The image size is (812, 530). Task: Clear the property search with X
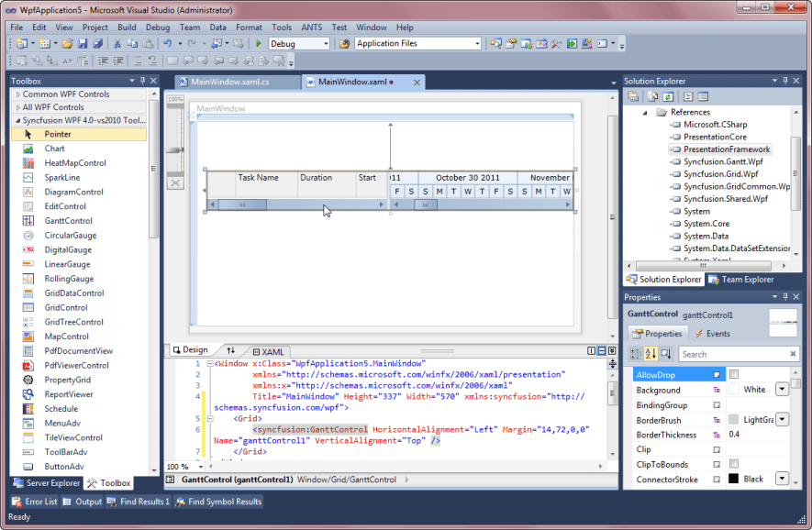click(793, 354)
